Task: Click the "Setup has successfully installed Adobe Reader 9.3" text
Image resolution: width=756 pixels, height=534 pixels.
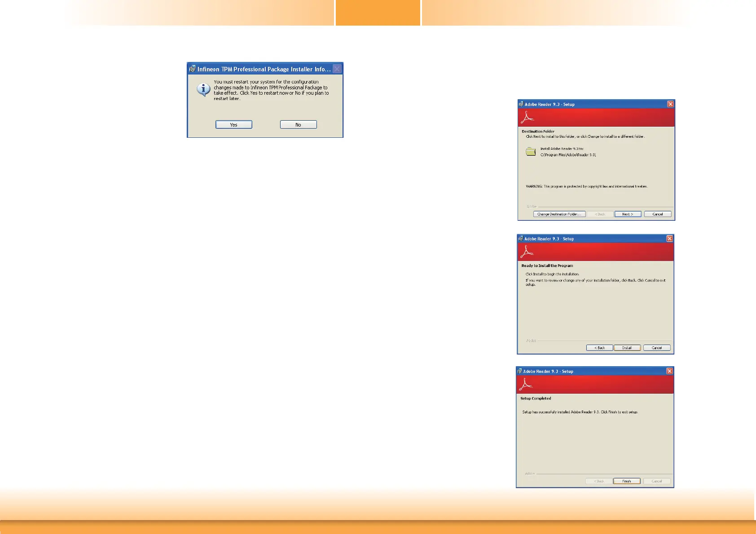Action: [x=580, y=412]
